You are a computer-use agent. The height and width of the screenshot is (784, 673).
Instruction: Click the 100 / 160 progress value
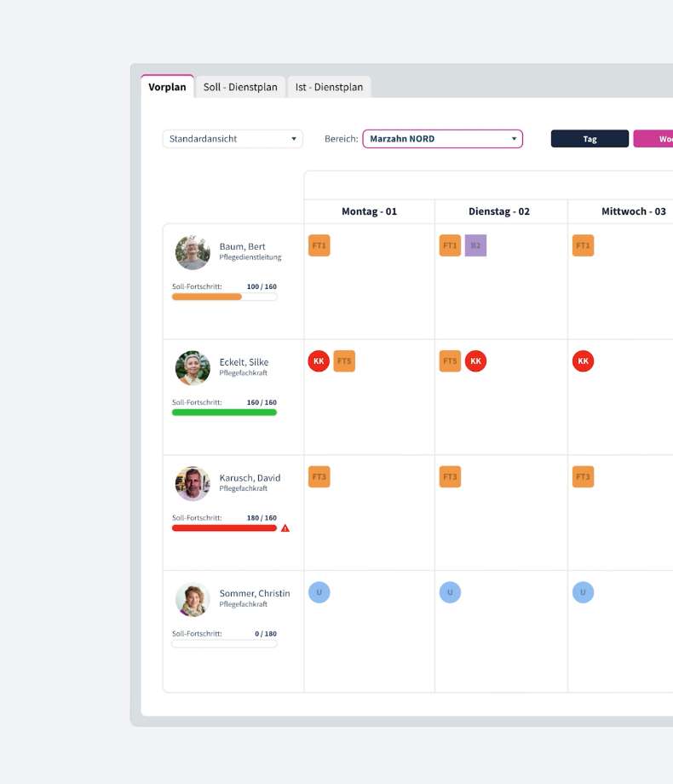click(x=262, y=286)
